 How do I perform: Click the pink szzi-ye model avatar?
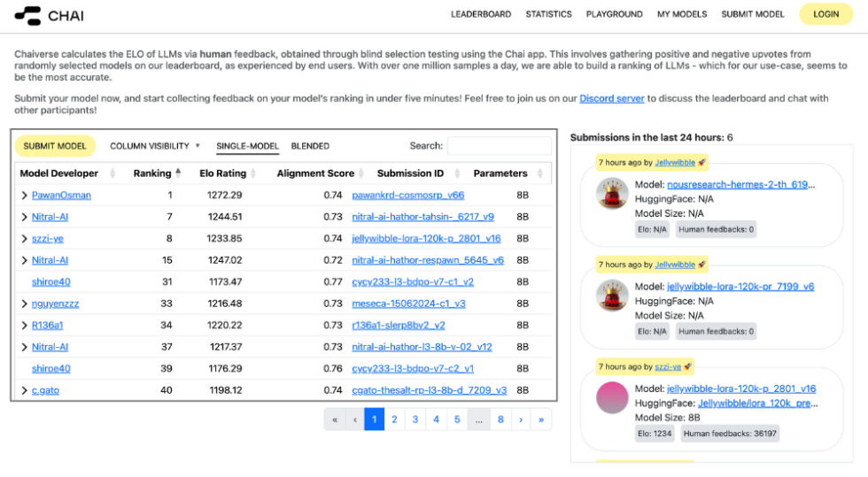tap(611, 396)
